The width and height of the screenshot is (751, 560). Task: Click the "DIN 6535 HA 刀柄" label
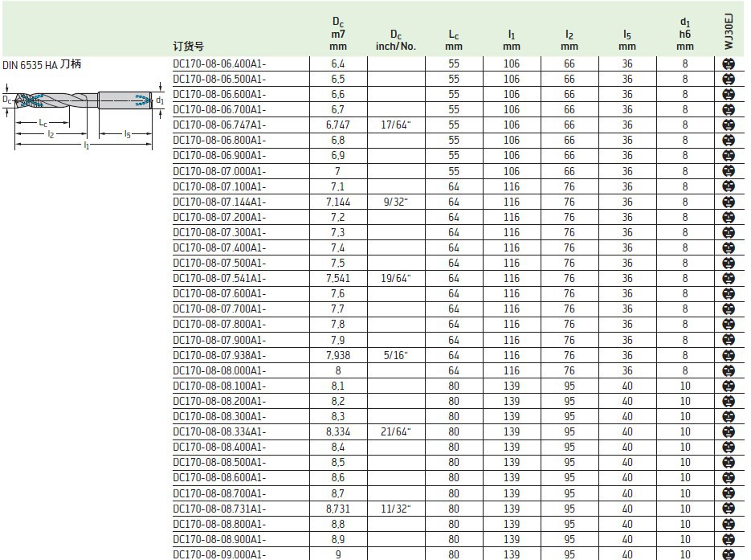click(42, 64)
